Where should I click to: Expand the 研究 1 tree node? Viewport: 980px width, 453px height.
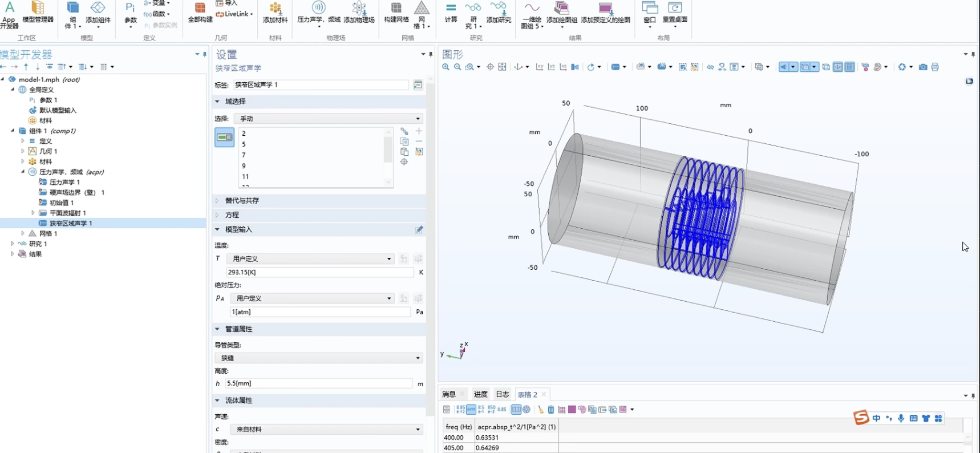point(13,244)
